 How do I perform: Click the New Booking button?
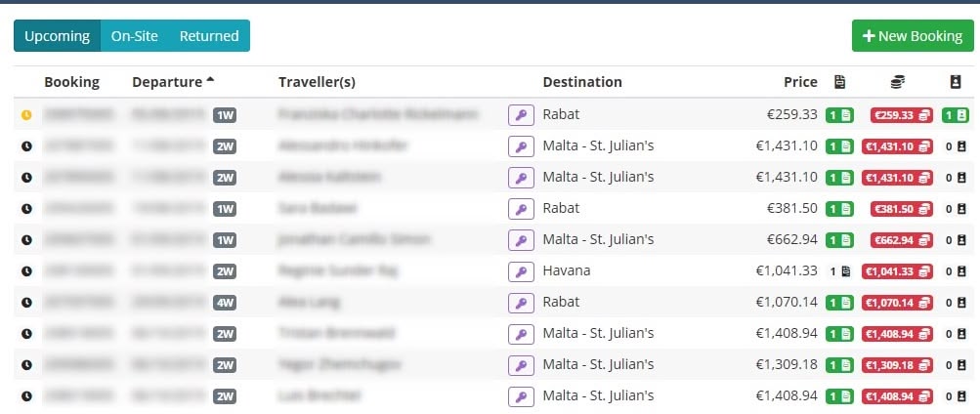(x=913, y=36)
